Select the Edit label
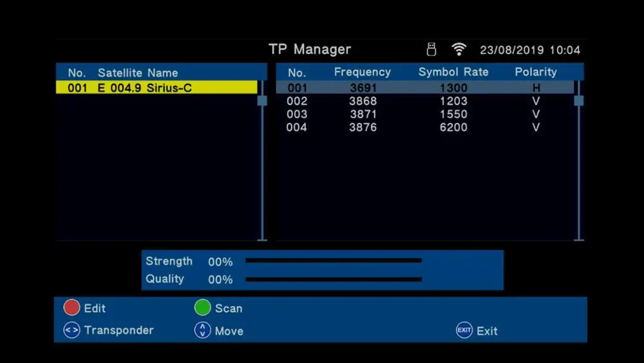This screenshot has width=644, height=363. coord(95,308)
